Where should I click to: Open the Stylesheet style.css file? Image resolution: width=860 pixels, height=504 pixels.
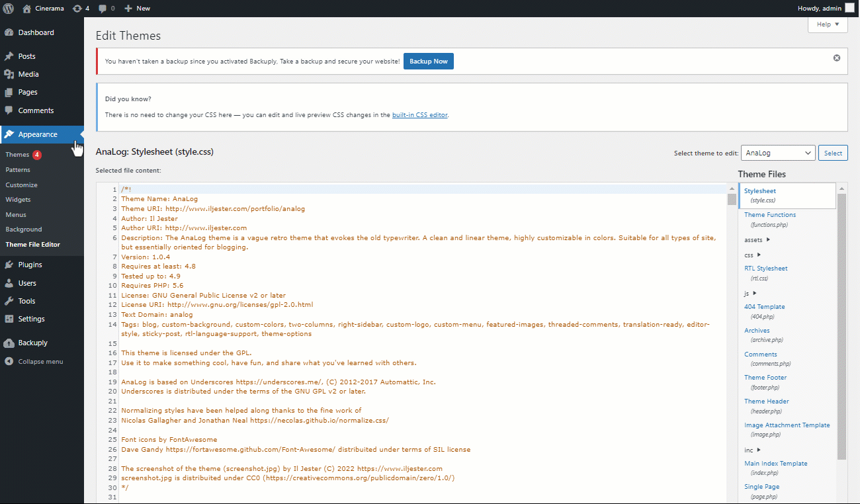[x=787, y=195]
